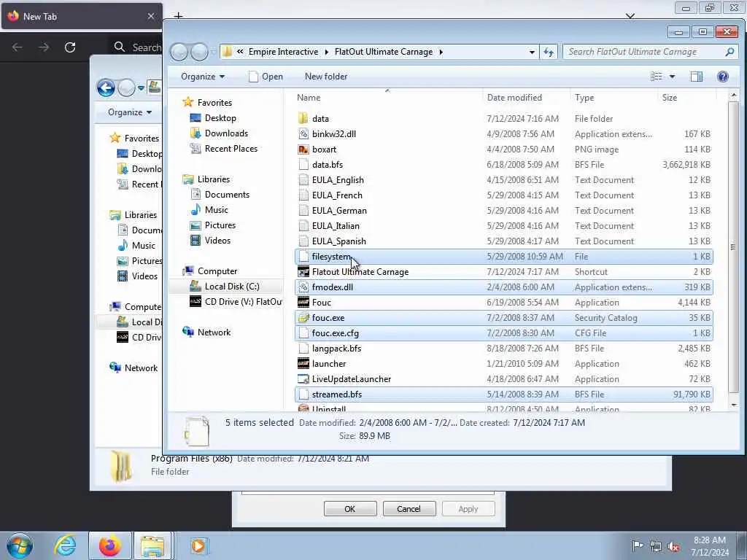Sort by the Type column header
This screenshot has height=560, width=747.
coord(613,98)
